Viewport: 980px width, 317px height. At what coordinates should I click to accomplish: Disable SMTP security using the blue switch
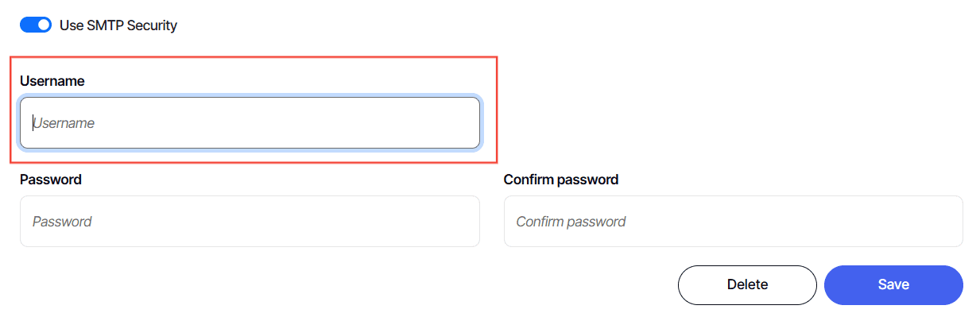pyautogui.click(x=36, y=25)
